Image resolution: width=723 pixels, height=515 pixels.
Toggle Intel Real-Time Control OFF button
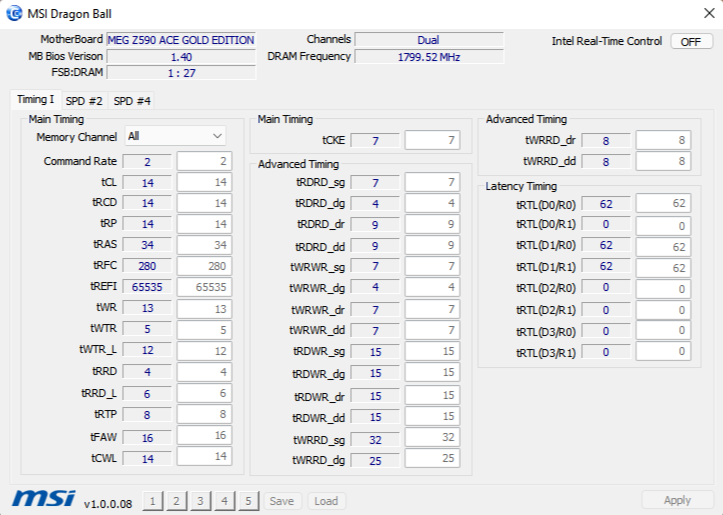[691, 41]
